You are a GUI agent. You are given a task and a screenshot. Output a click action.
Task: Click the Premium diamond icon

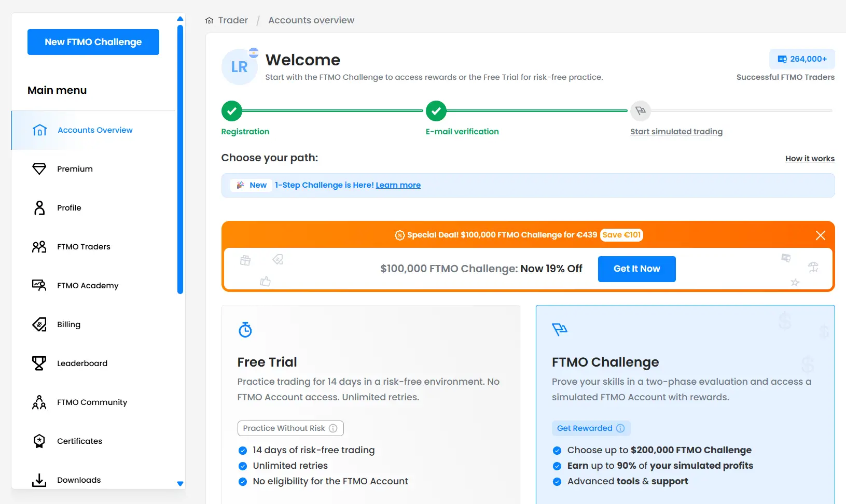[x=39, y=169]
